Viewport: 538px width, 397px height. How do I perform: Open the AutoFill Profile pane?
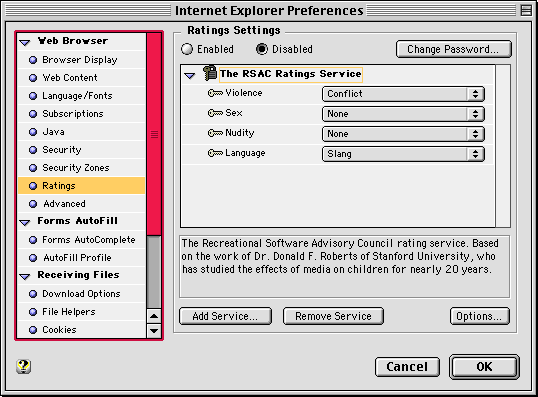tap(82, 258)
